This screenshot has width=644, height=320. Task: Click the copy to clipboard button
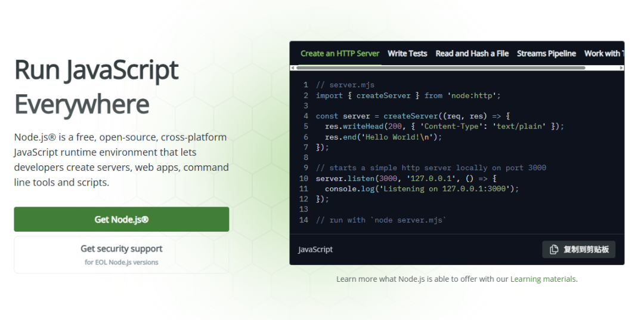click(578, 250)
